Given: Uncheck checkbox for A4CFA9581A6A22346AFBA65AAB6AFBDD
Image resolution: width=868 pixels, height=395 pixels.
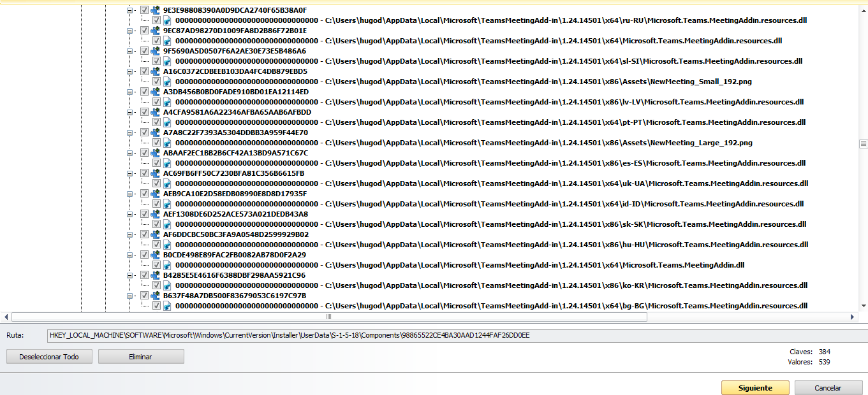Looking at the screenshot, I should pos(144,112).
